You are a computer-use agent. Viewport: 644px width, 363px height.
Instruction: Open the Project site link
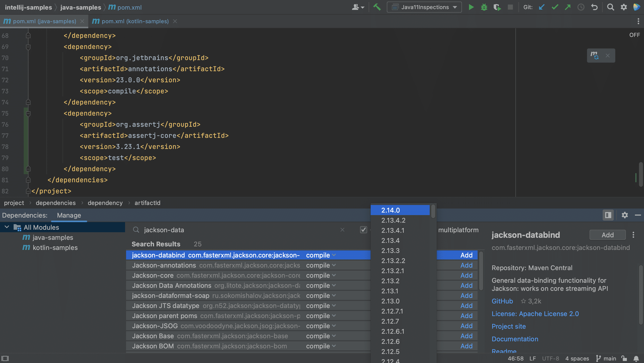pyautogui.click(x=509, y=326)
